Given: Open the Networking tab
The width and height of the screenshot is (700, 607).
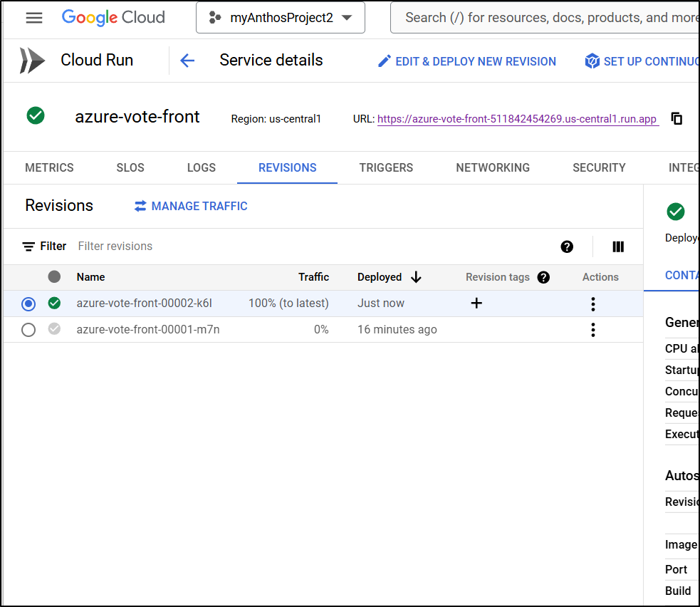Looking at the screenshot, I should [493, 167].
